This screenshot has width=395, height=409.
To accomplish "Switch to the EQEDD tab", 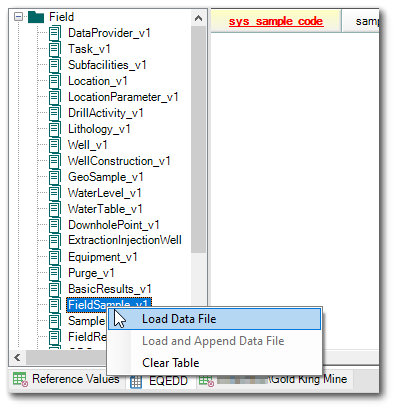I will 160,381.
